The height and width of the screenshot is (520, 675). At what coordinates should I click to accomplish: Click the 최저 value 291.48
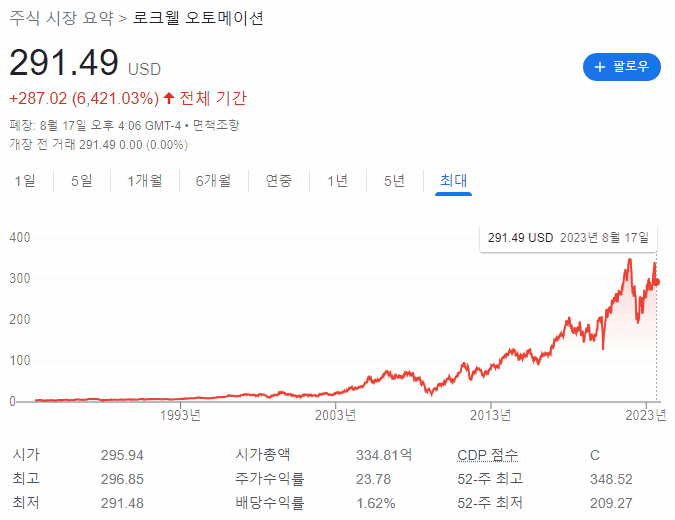(122, 503)
